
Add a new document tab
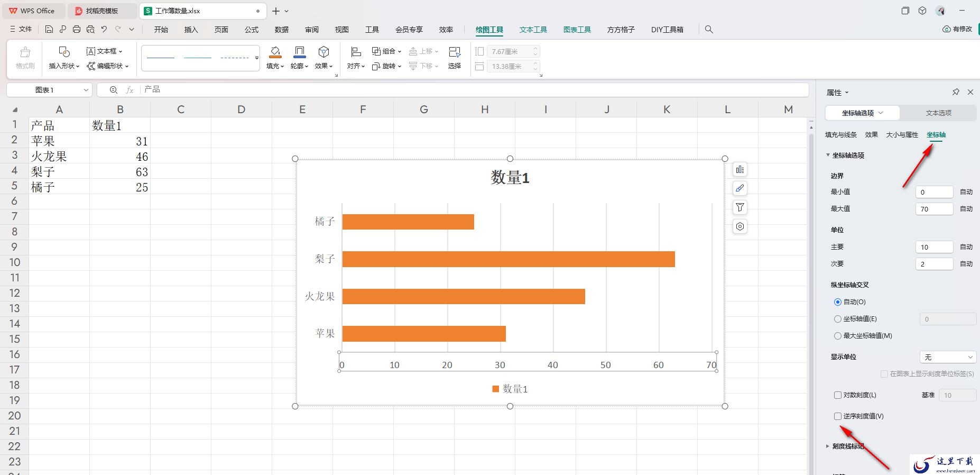[x=276, y=11]
